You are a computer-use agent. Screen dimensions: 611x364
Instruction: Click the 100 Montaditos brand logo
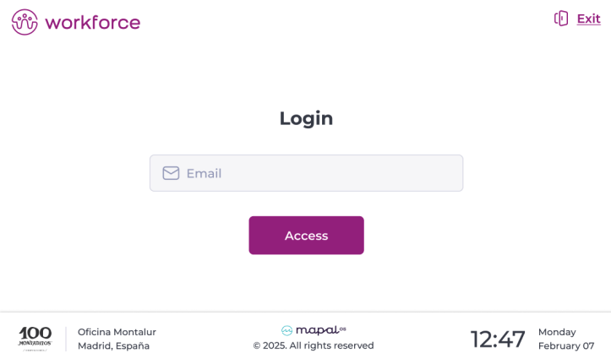[x=35, y=338]
